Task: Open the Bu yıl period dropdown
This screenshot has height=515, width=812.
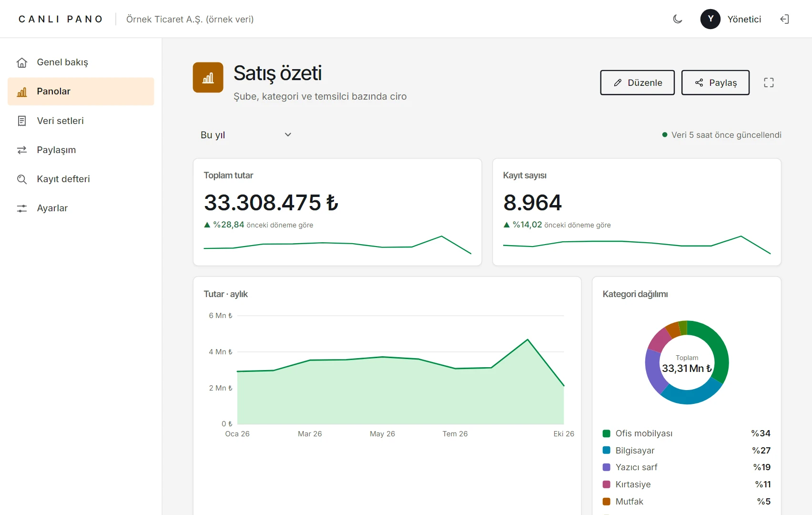Action: [x=246, y=135]
